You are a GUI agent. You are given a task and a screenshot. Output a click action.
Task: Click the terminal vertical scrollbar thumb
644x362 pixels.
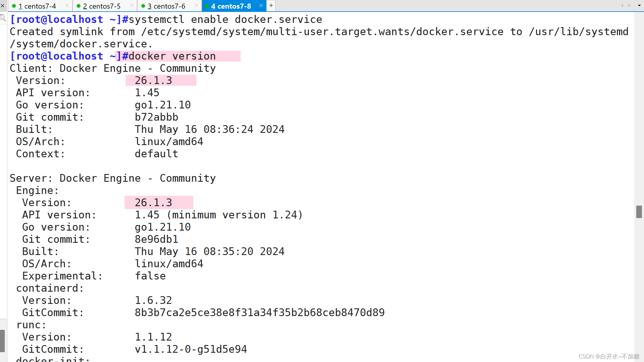coord(639,212)
